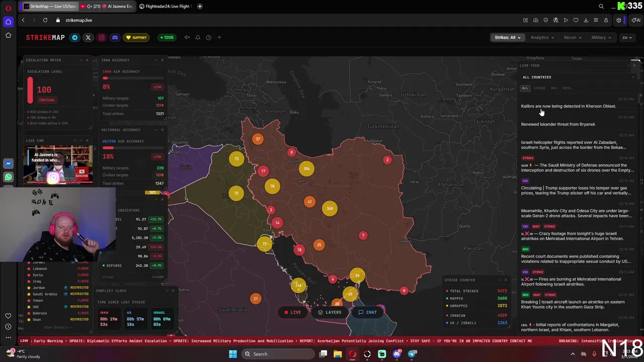Viewport: 644px width, 362px height.
Task: Open the Opera AI assistant button
Action: coord(636,20)
